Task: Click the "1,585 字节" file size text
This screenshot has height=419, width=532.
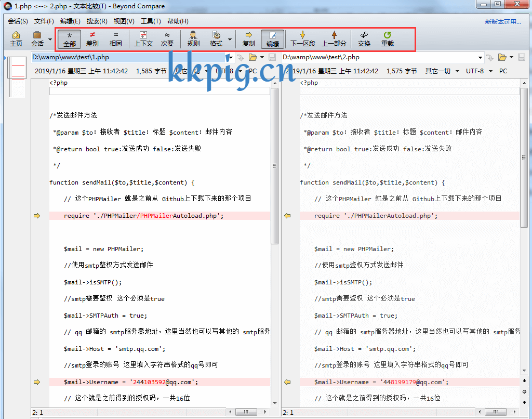Action: pos(151,71)
